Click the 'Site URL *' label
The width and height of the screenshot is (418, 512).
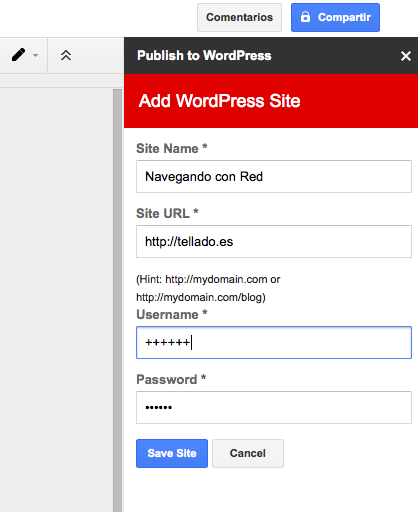point(167,213)
